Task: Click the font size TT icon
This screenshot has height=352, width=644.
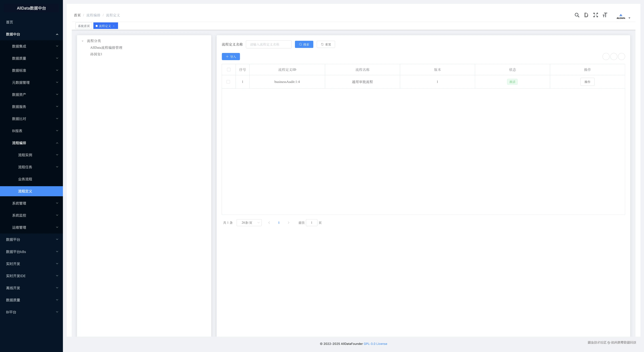Action: (605, 15)
